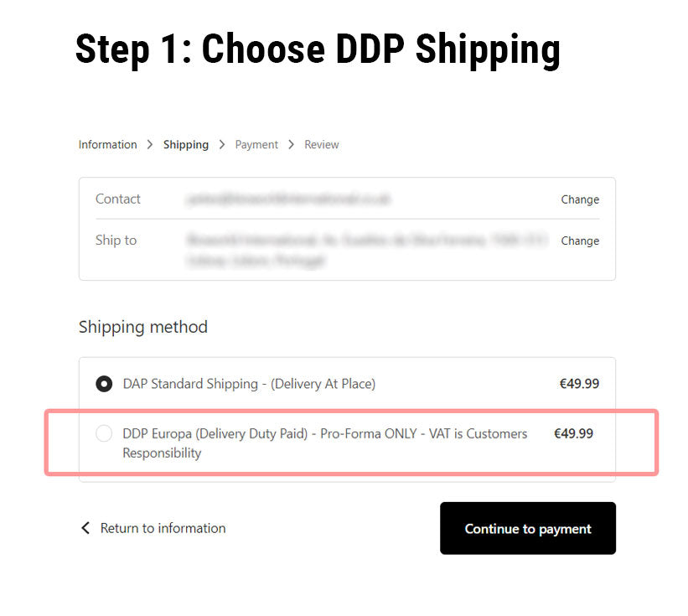Click the DAP Standard Shipping €49.99 price
The height and width of the screenshot is (616, 688).
(x=579, y=384)
